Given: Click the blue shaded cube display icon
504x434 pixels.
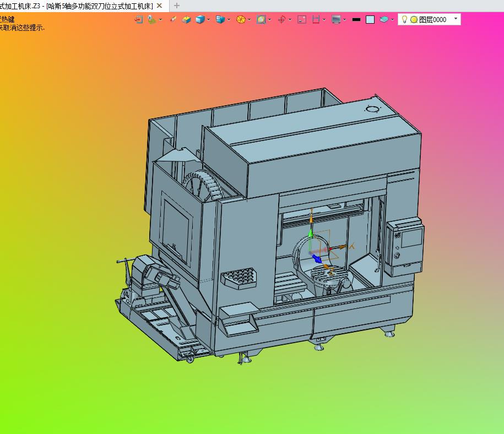Looking at the screenshot, I should tap(200, 20).
